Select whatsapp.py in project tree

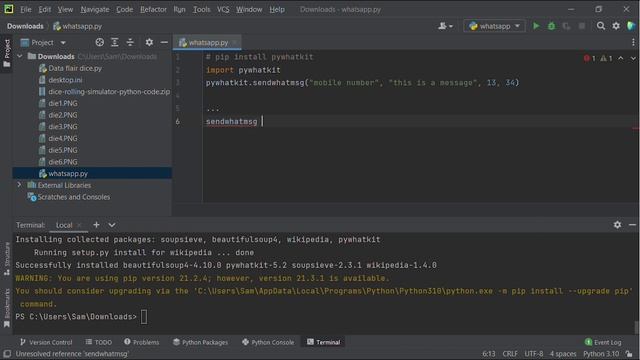point(92,173)
